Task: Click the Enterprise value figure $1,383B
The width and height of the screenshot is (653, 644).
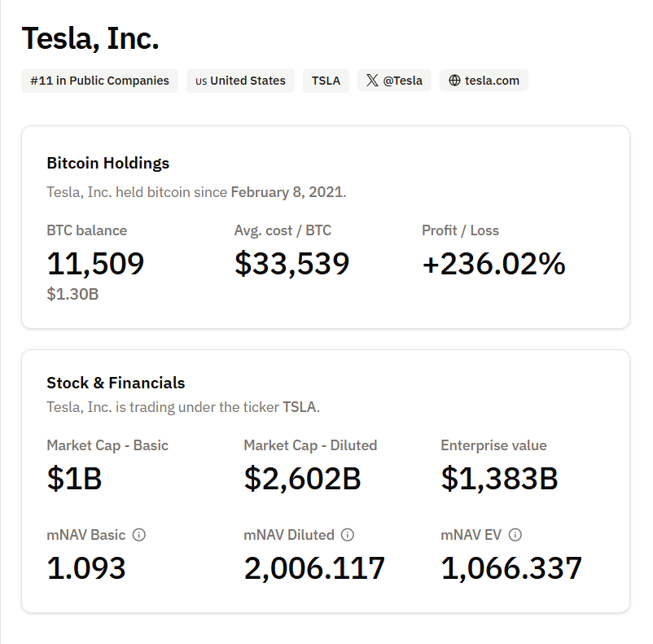Action: point(499,479)
